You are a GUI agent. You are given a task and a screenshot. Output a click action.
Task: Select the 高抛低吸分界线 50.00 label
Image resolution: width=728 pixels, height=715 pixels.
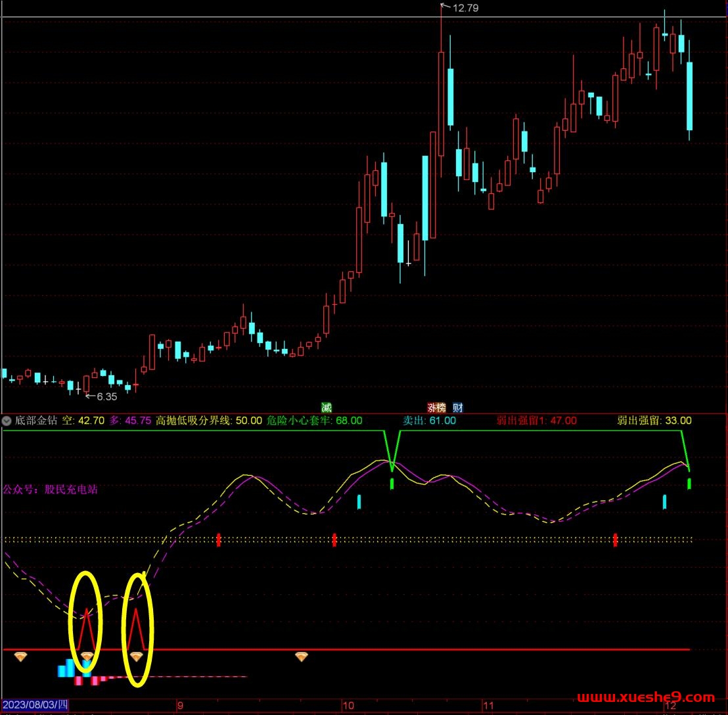coord(208,421)
